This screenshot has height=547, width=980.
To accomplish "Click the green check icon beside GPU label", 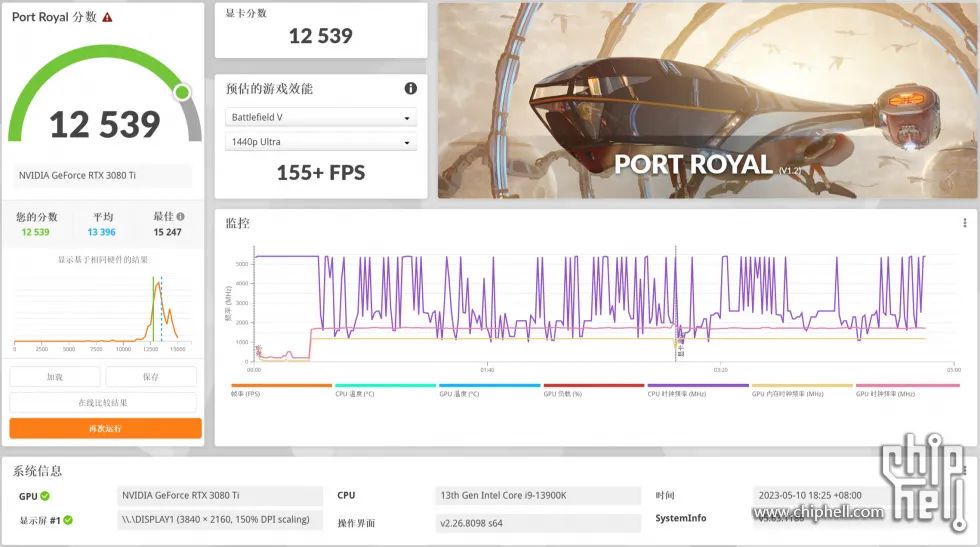I will (x=45, y=496).
